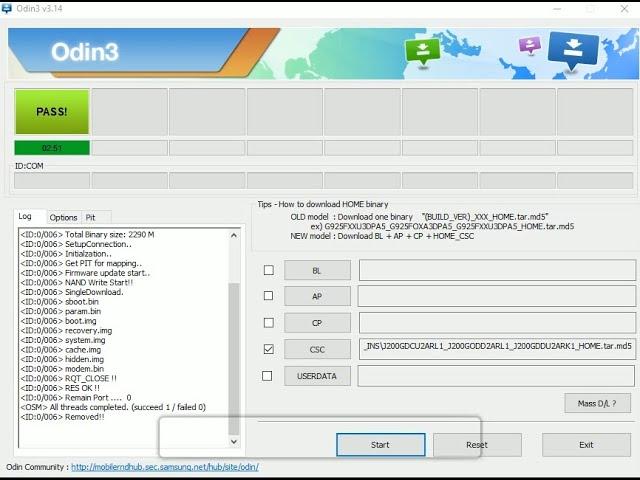The image size is (640, 480).
Task: Select log line 'Firmware update start..'
Action: (85, 273)
